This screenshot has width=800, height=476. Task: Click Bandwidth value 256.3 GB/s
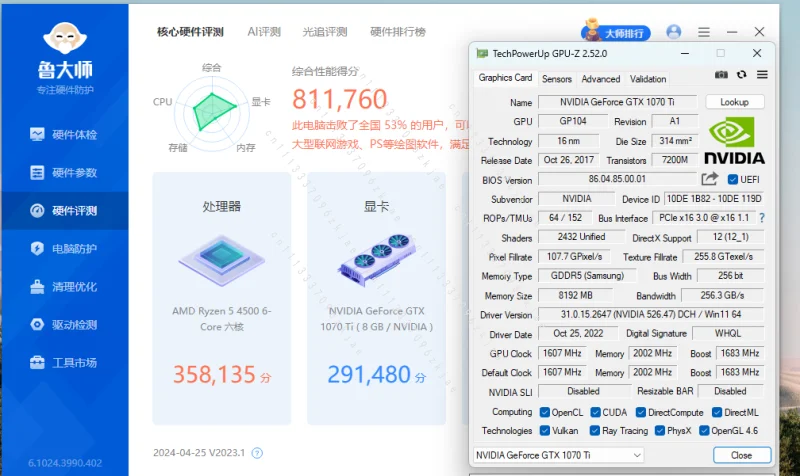click(722, 295)
